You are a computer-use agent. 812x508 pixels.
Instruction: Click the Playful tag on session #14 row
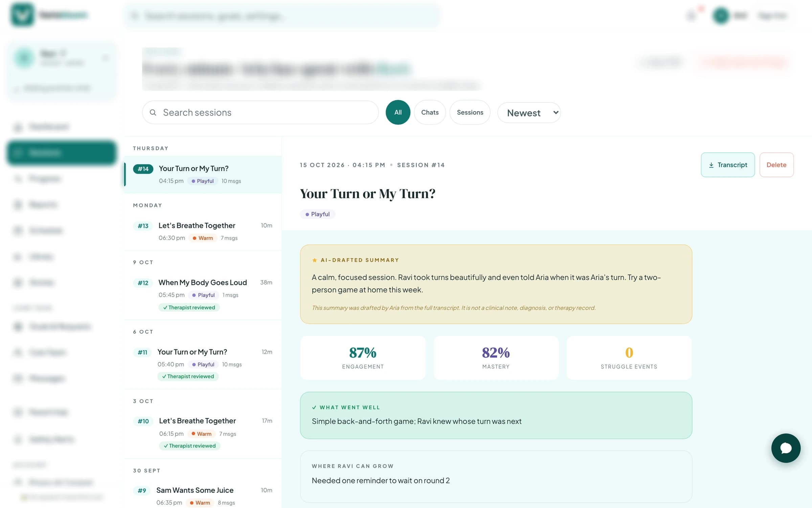tap(203, 181)
